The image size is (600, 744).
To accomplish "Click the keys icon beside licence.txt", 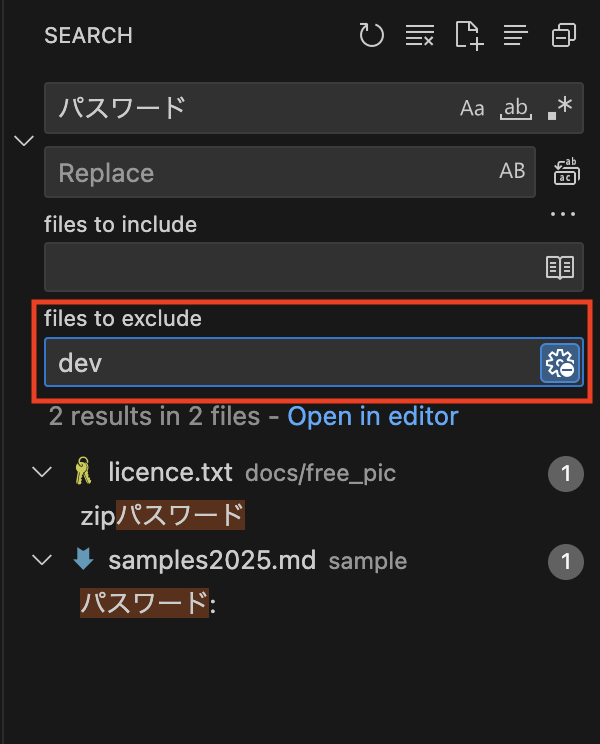I will (x=83, y=471).
